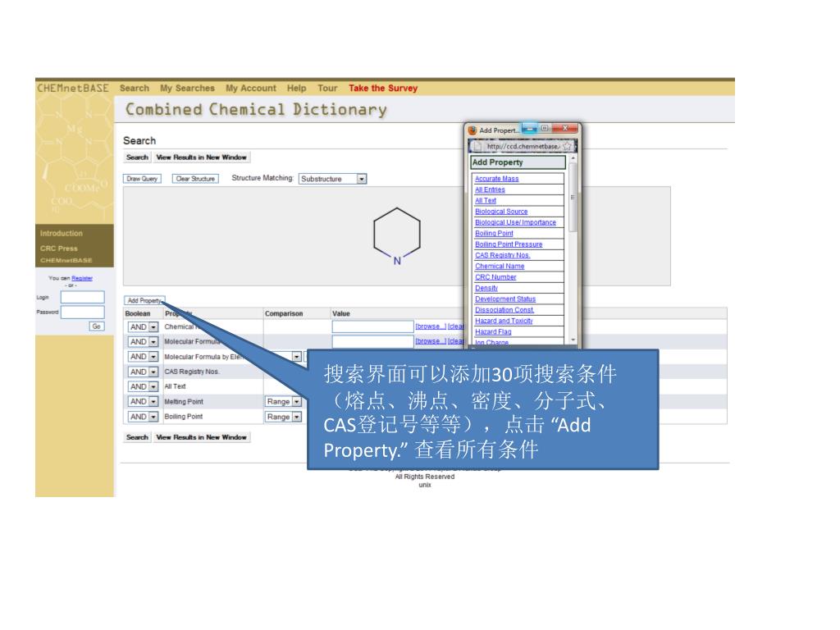This screenshot has width=840, height=630.
Task: Click the Firefox icon in Add Property popup title
Action: coord(472,130)
